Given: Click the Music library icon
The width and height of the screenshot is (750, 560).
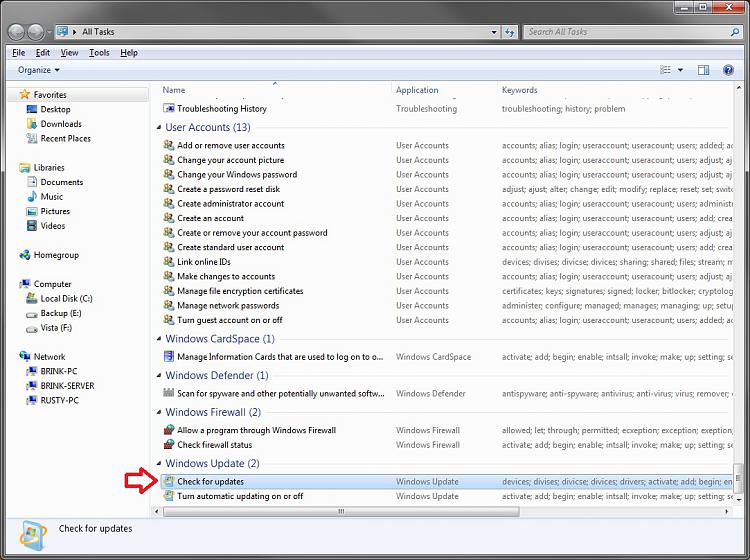Looking at the screenshot, I should tap(32, 197).
